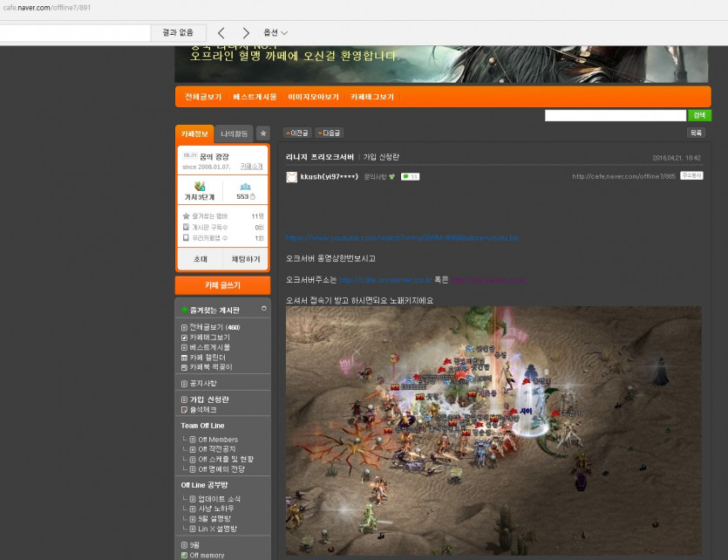Viewport: 728px width, 560px height.
Task: Switch to the 나의활동 tab
Action: tap(234, 133)
